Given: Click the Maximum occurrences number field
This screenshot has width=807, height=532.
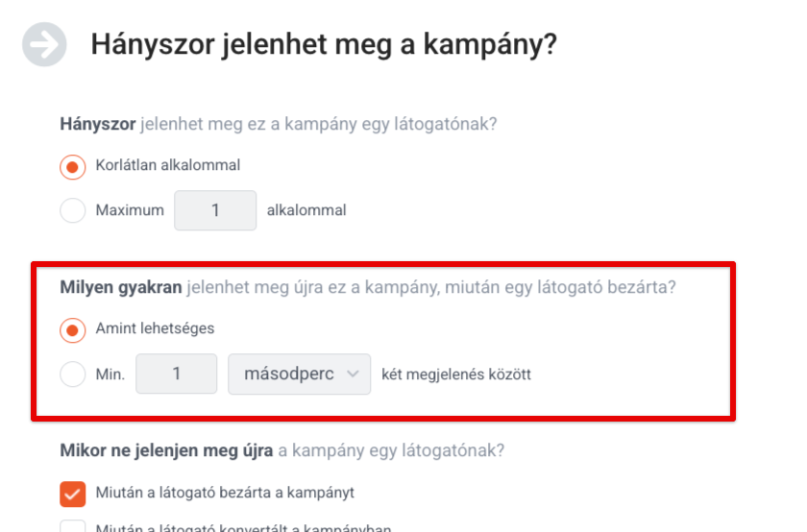Looking at the screenshot, I should 215,210.
